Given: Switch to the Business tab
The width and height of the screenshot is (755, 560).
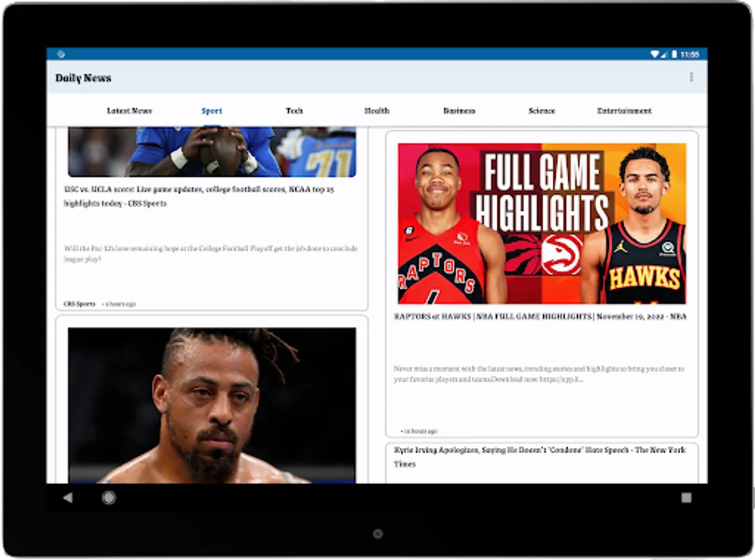Looking at the screenshot, I should click(459, 111).
